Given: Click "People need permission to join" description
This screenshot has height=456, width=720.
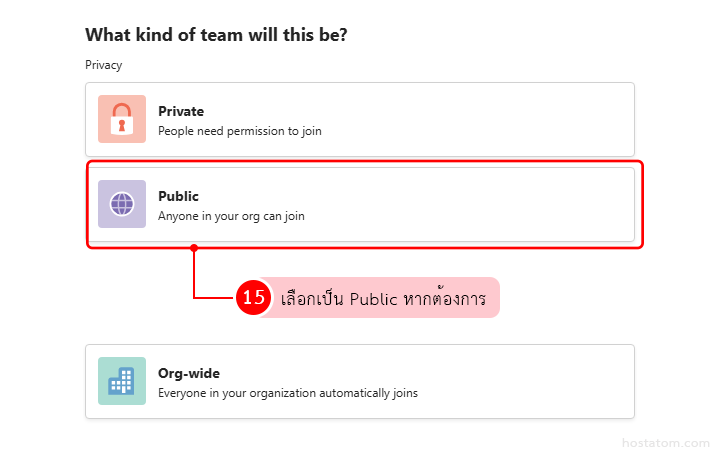Looking at the screenshot, I should [x=240, y=130].
